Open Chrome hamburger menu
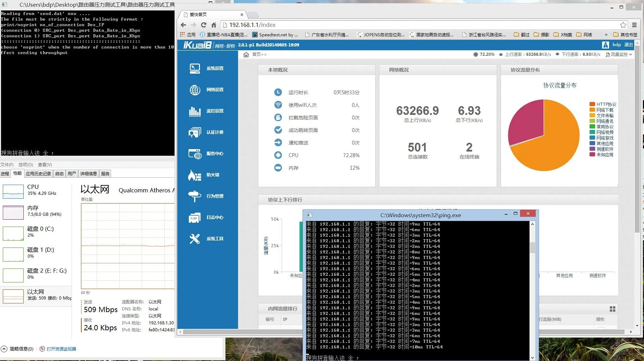Image resolution: width=644 pixels, height=361 pixels. click(x=635, y=25)
